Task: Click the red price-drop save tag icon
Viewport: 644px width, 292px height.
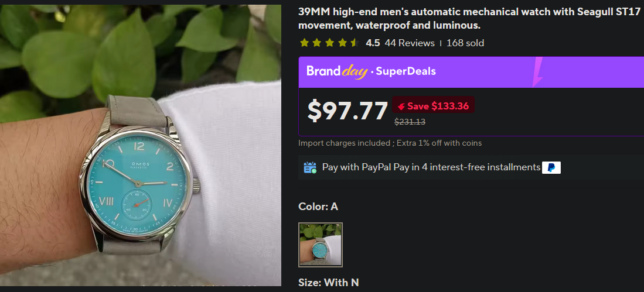Action: (401, 107)
